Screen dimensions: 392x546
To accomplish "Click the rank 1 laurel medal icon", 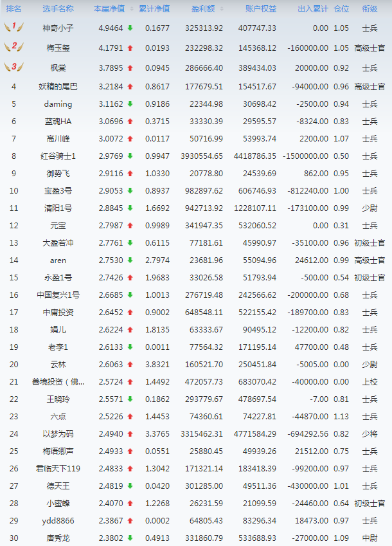I will [14, 26].
